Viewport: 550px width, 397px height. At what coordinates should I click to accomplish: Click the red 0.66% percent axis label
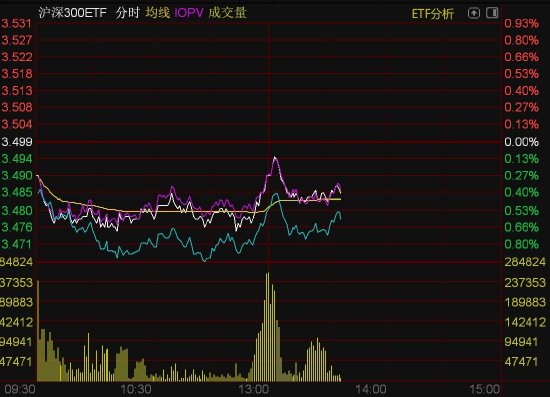pyautogui.click(x=521, y=57)
